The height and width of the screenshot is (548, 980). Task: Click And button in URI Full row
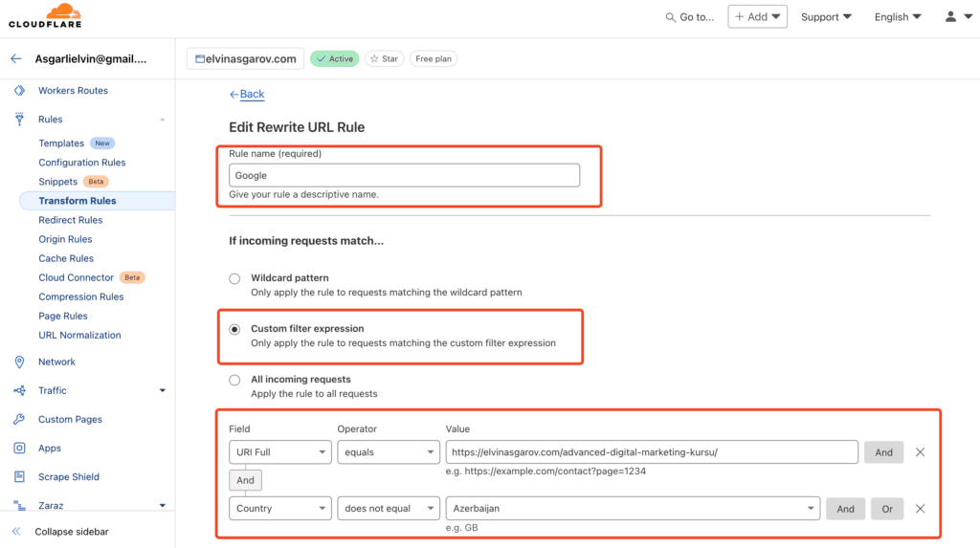point(883,452)
